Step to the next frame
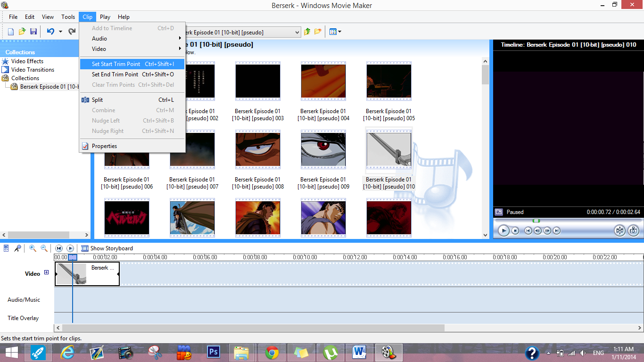Image resolution: width=644 pixels, height=362 pixels. click(547, 230)
